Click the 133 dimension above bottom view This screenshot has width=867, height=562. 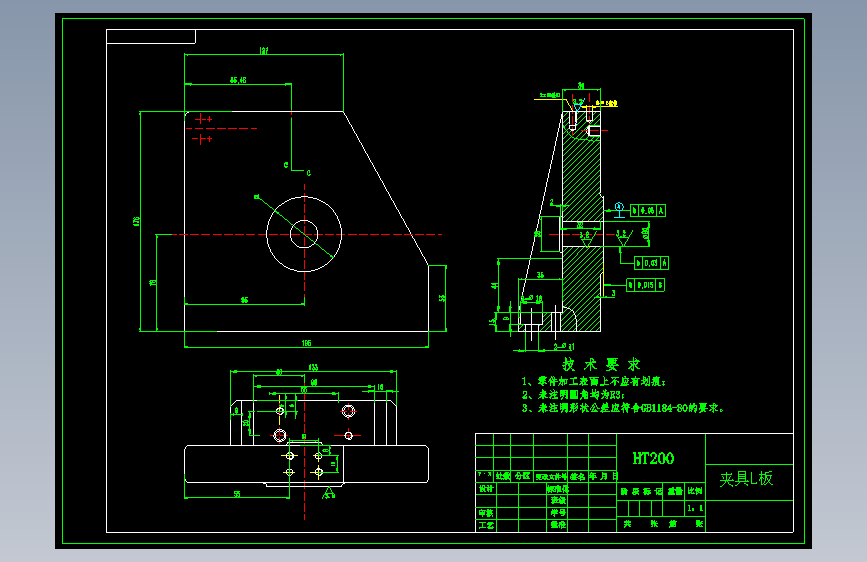pos(313,367)
